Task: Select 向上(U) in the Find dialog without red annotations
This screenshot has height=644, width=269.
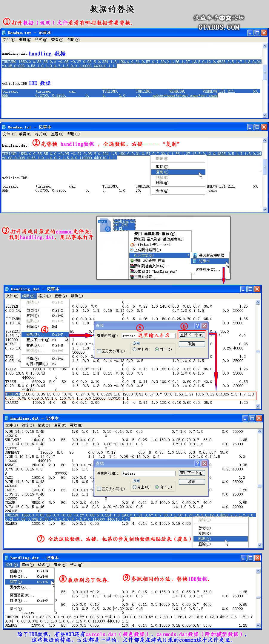Action: [135, 487]
